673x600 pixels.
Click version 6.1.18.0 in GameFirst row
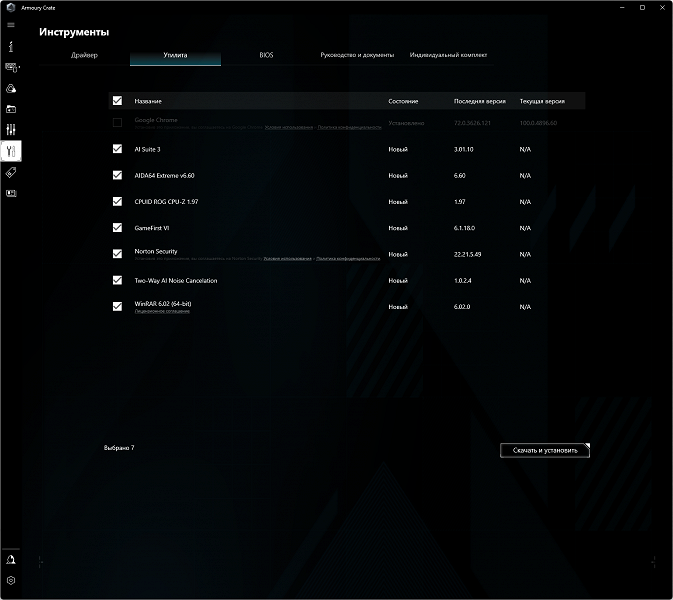[464, 228]
